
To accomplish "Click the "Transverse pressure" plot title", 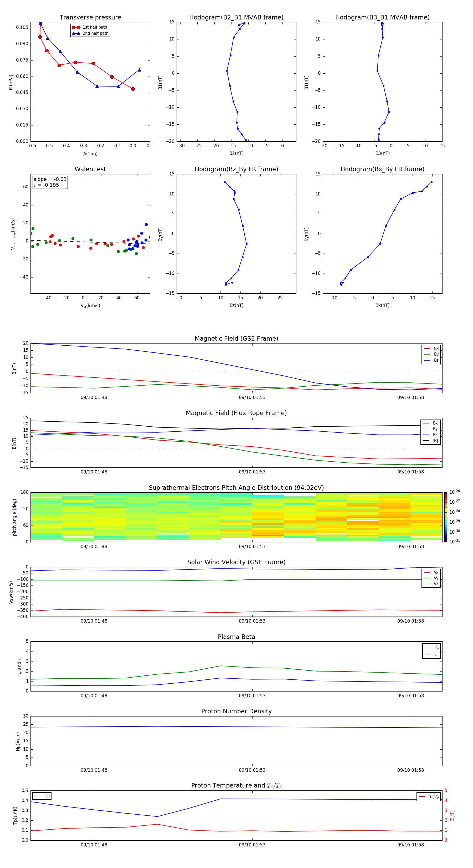I will pos(90,18).
